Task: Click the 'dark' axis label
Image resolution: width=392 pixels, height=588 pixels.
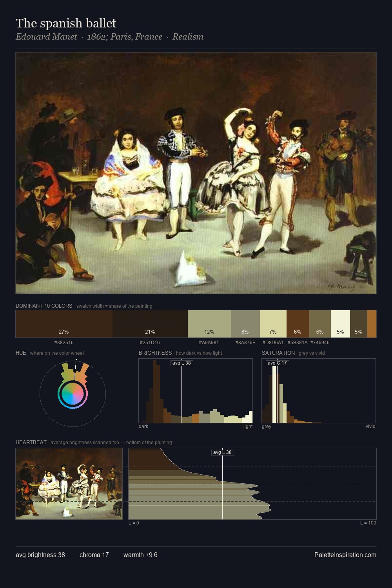Action: click(143, 426)
